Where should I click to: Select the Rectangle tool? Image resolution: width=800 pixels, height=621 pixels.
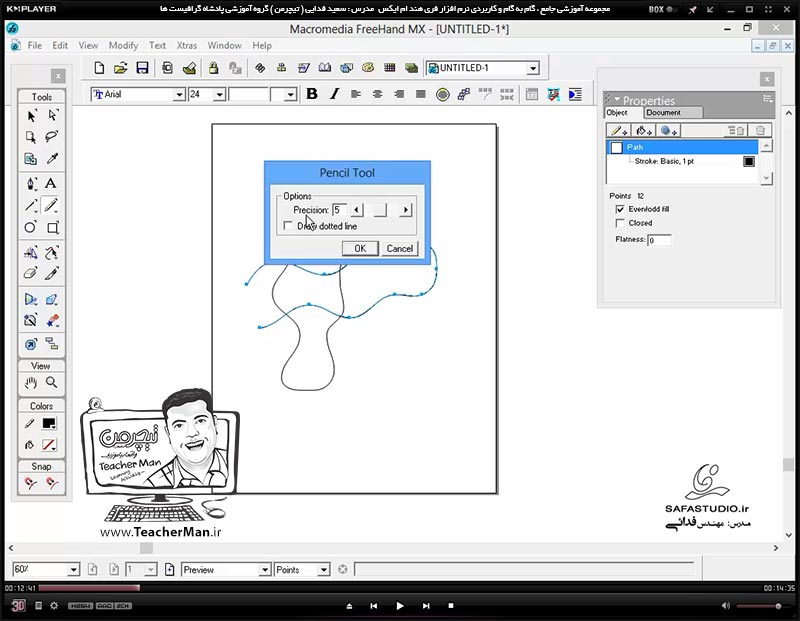(x=52, y=227)
